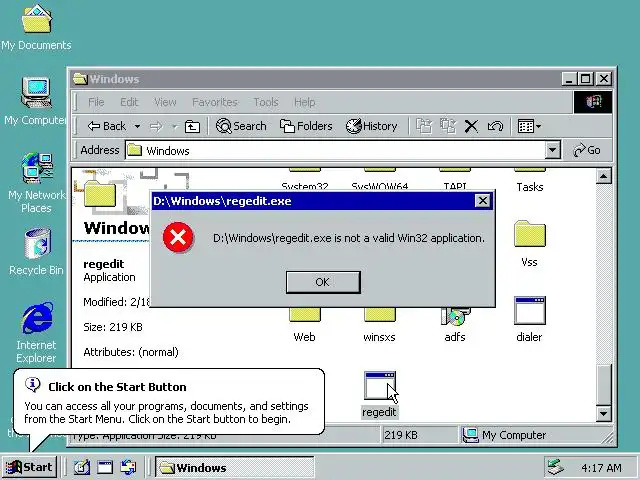Click the Windows flag throbber logo
Image resolution: width=640 pixels, height=480 pixels.
coord(593,102)
